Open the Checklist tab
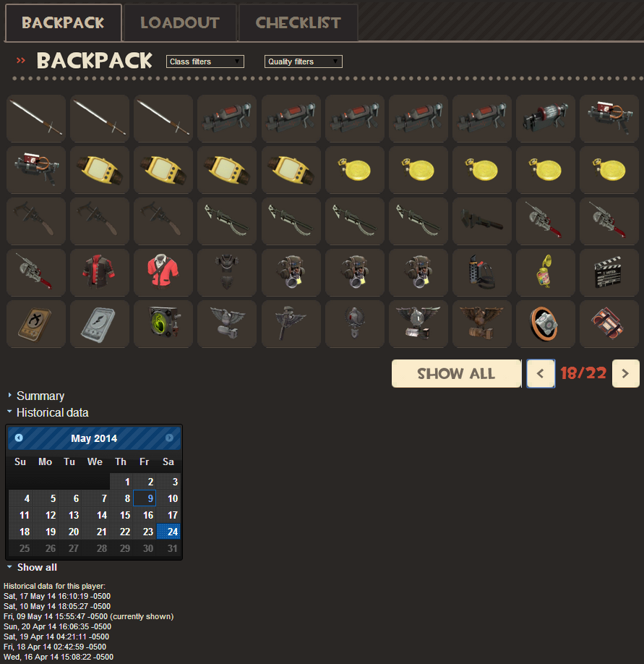This screenshot has width=644, height=664. pos(299,23)
